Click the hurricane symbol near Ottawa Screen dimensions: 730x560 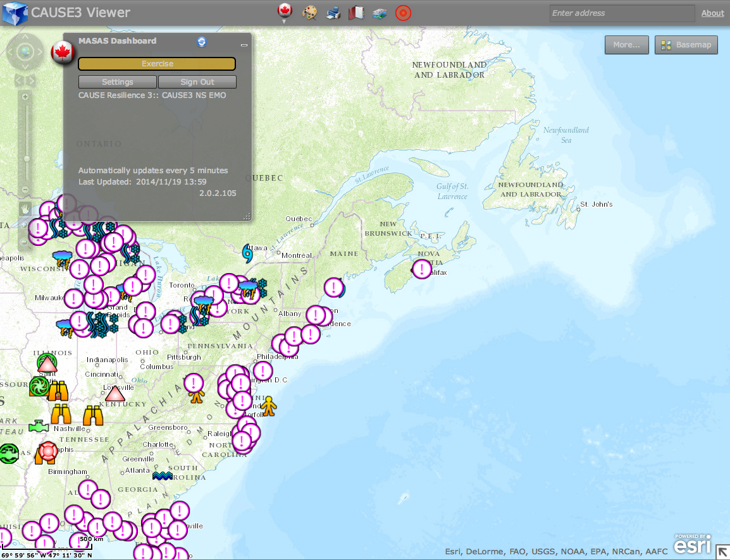point(247,253)
